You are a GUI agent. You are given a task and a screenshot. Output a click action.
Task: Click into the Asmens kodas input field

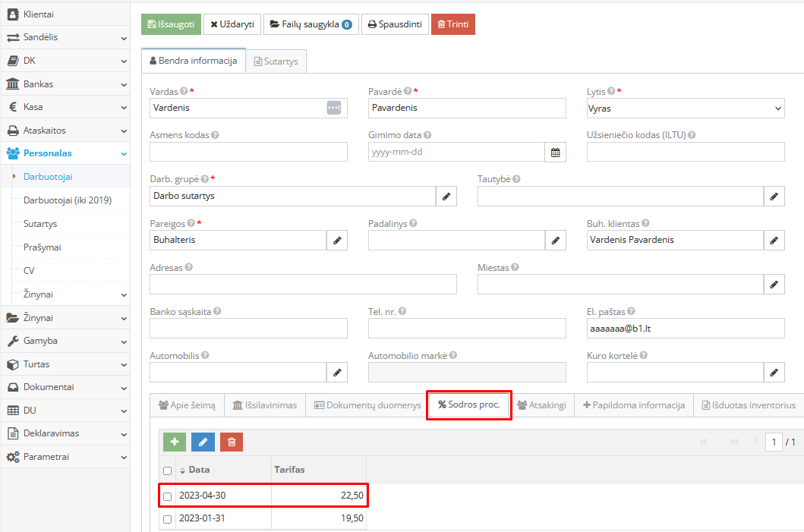click(248, 152)
